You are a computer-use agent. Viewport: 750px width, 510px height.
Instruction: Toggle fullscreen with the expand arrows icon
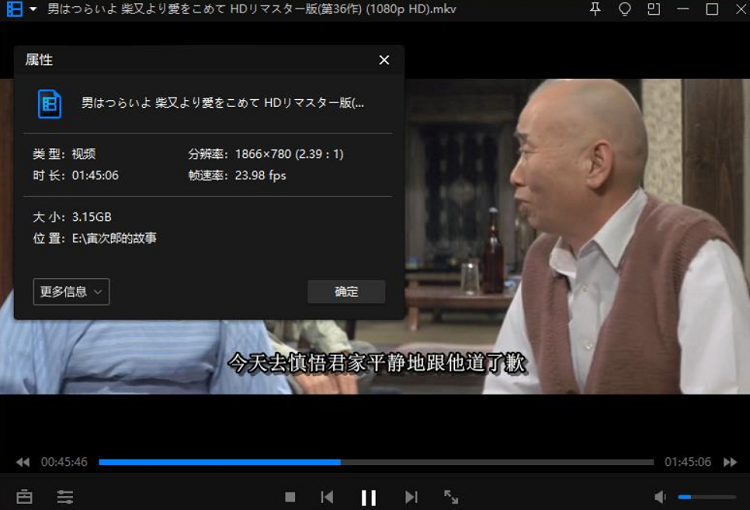pyautogui.click(x=451, y=497)
